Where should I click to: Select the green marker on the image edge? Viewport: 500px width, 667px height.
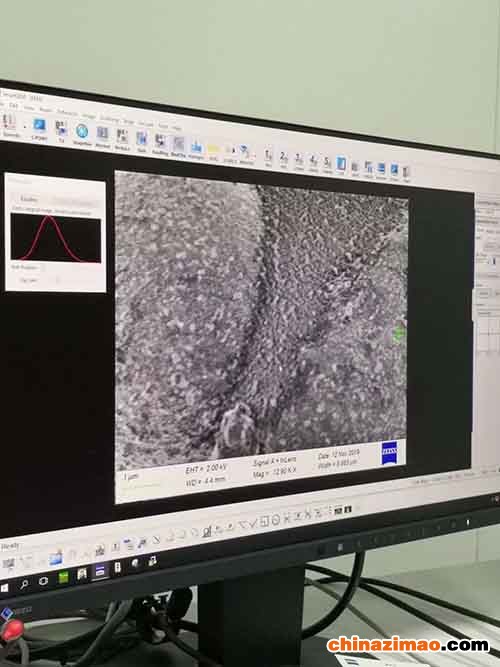(x=398, y=334)
